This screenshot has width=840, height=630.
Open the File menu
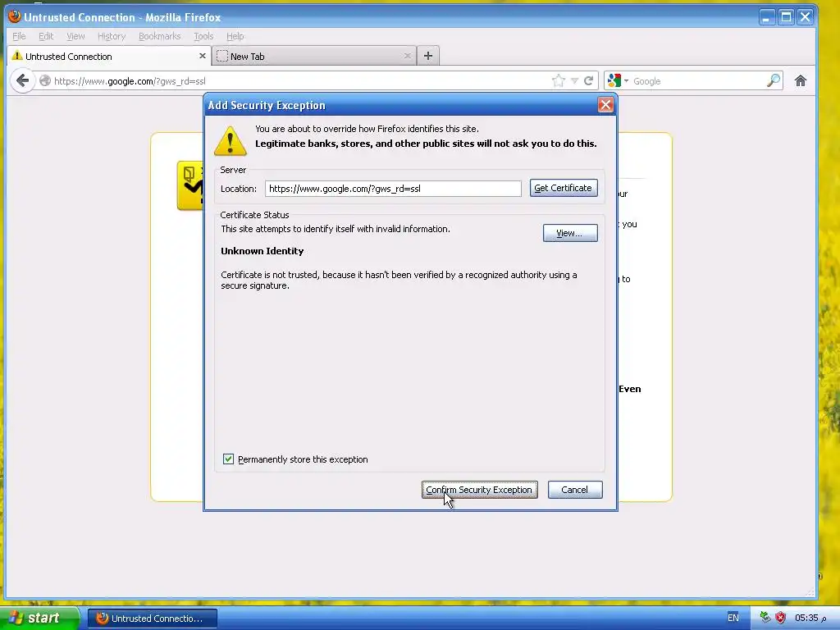pyautogui.click(x=19, y=36)
